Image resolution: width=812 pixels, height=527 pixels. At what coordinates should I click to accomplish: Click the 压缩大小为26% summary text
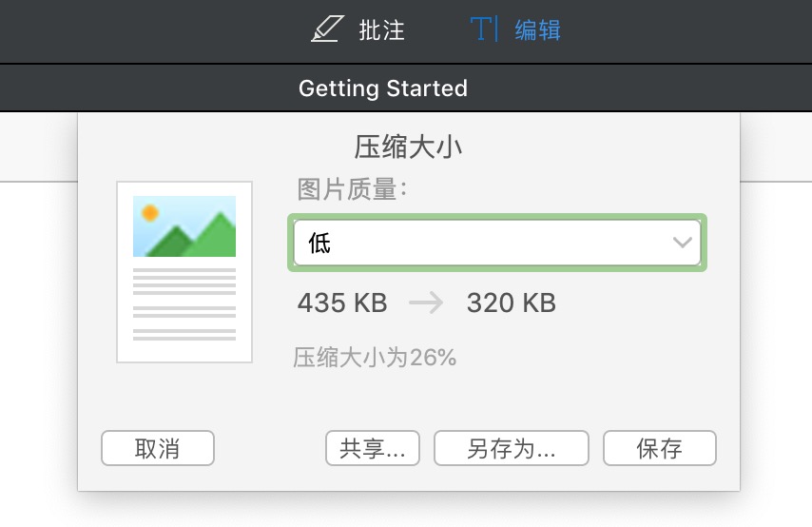click(375, 358)
